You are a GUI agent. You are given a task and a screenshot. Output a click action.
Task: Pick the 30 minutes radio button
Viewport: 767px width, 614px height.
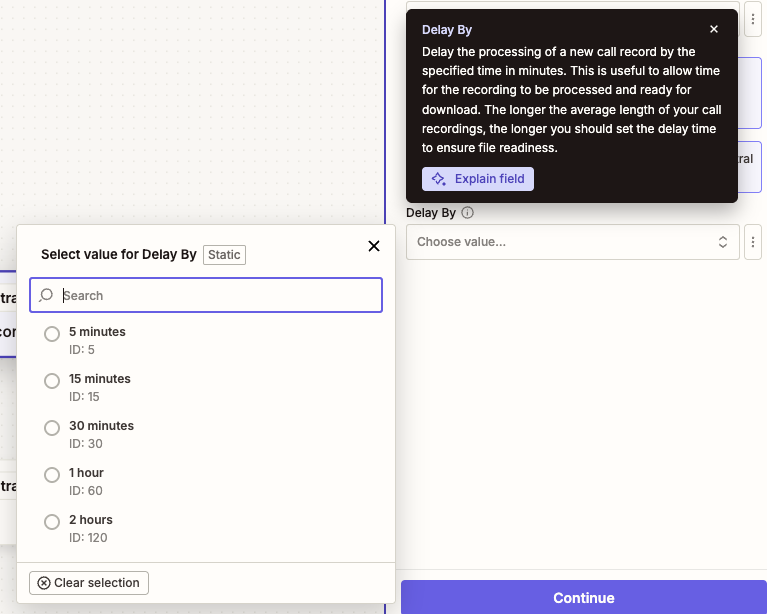pos(52,428)
